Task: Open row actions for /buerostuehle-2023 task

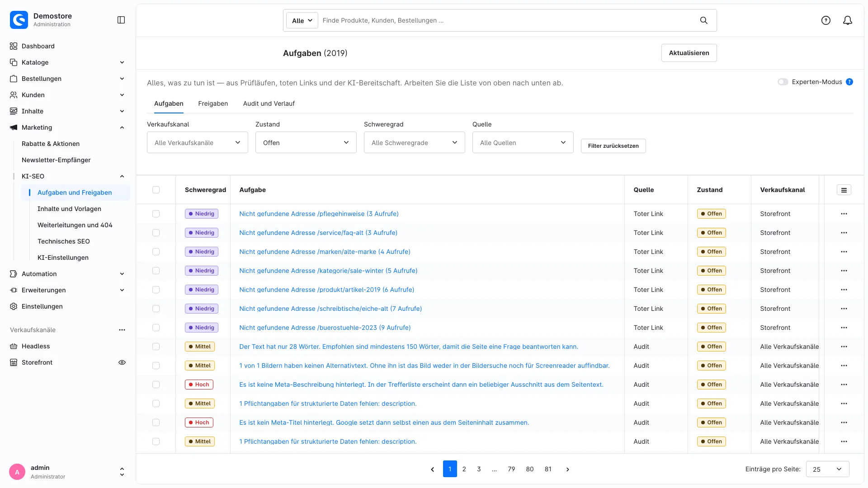Action: (x=844, y=328)
